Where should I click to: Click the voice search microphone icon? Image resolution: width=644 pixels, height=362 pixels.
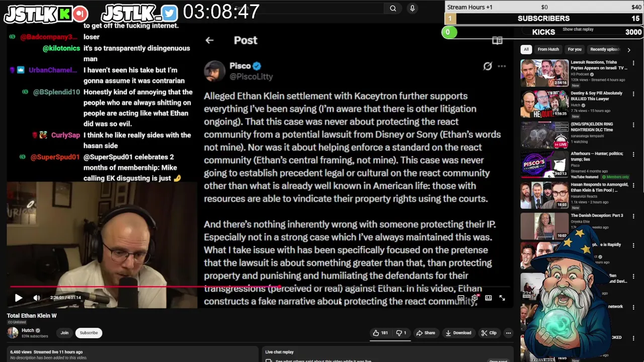[x=412, y=8]
